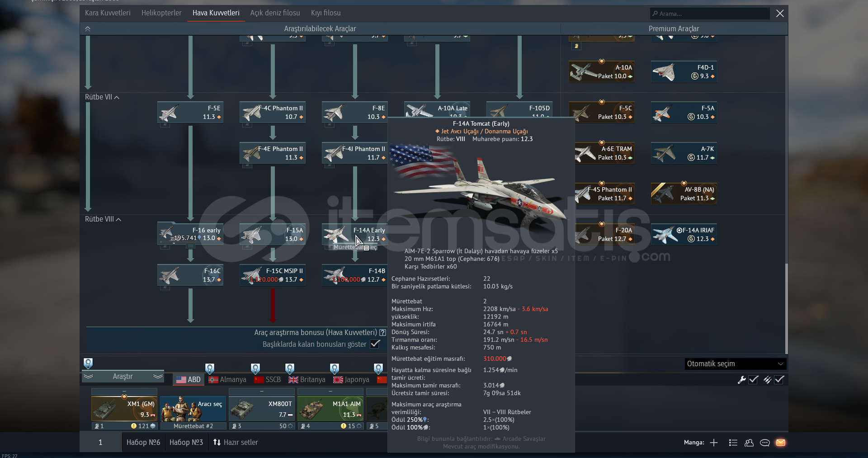868x458 pixels.
Task: Select the F-15C MSIP II aircraft
Action: (x=273, y=275)
